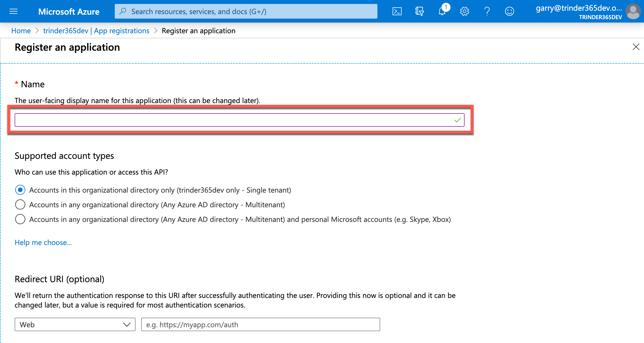Viewport: 644px width, 343px height.
Task: Select Multitenant Azure AD directory option
Action: pyautogui.click(x=20, y=205)
